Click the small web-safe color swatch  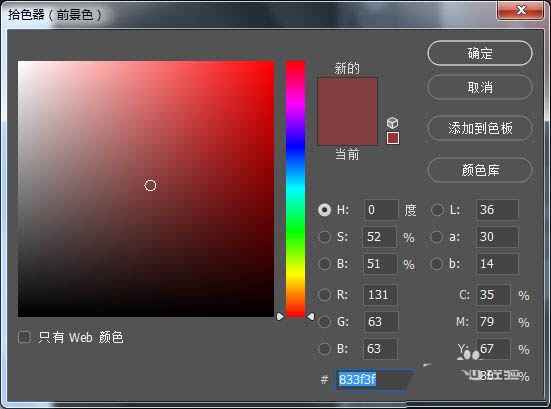coord(393,138)
